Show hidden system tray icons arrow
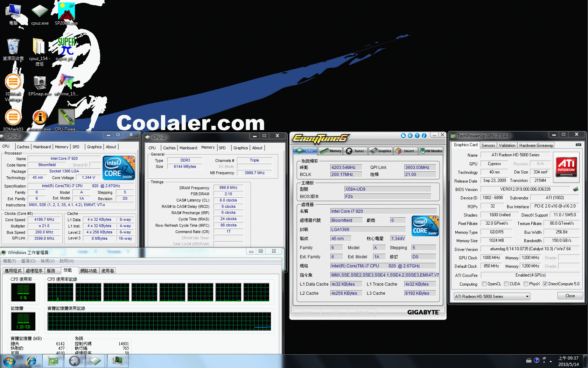The width and height of the screenshot is (588, 368). point(551,361)
